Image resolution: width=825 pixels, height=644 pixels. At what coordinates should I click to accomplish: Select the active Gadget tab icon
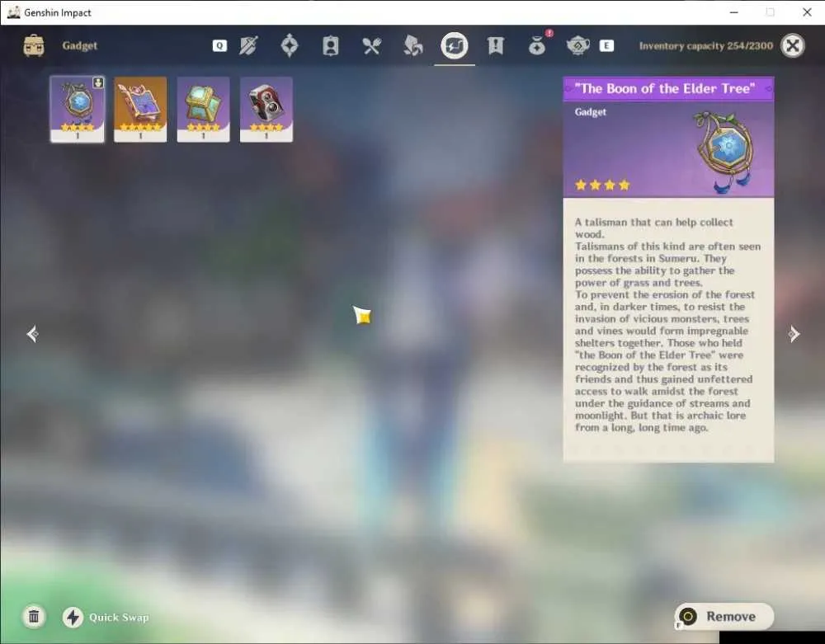[454, 45]
